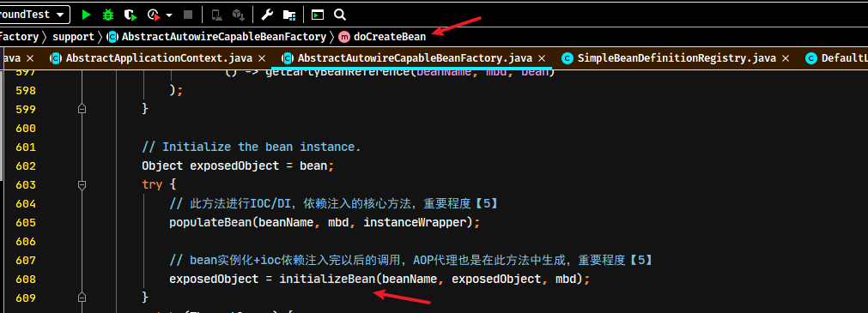Toggle fold marker at line 609
Image resolution: width=868 pixels, height=313 pixels.
(x=82, y=298)
